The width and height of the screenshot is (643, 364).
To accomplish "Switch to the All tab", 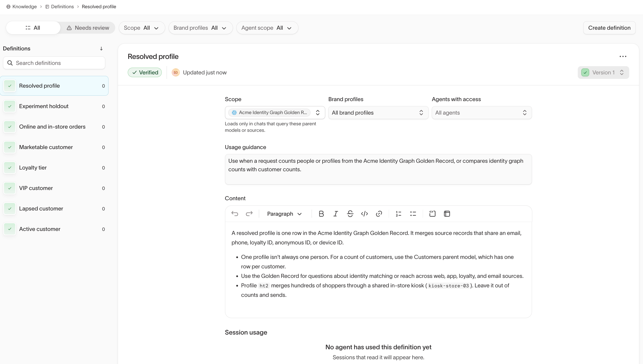I will coord(33,28).
